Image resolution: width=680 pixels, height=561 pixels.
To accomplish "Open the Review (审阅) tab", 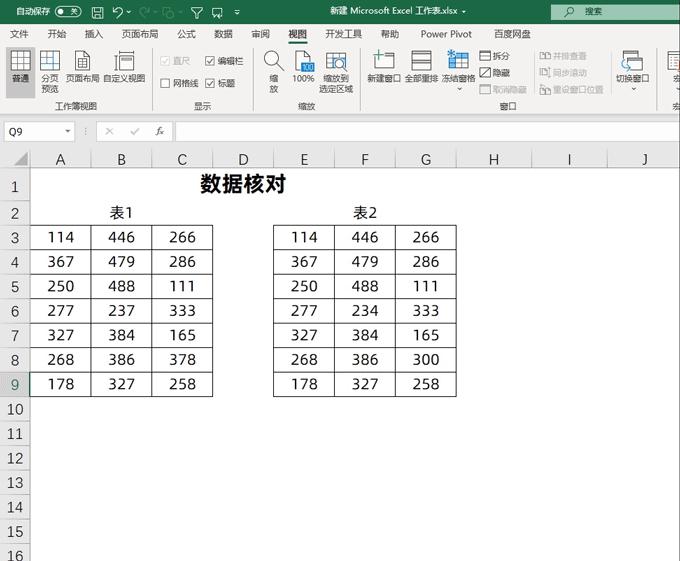I will pyautogui.click(x=261, y=34).
